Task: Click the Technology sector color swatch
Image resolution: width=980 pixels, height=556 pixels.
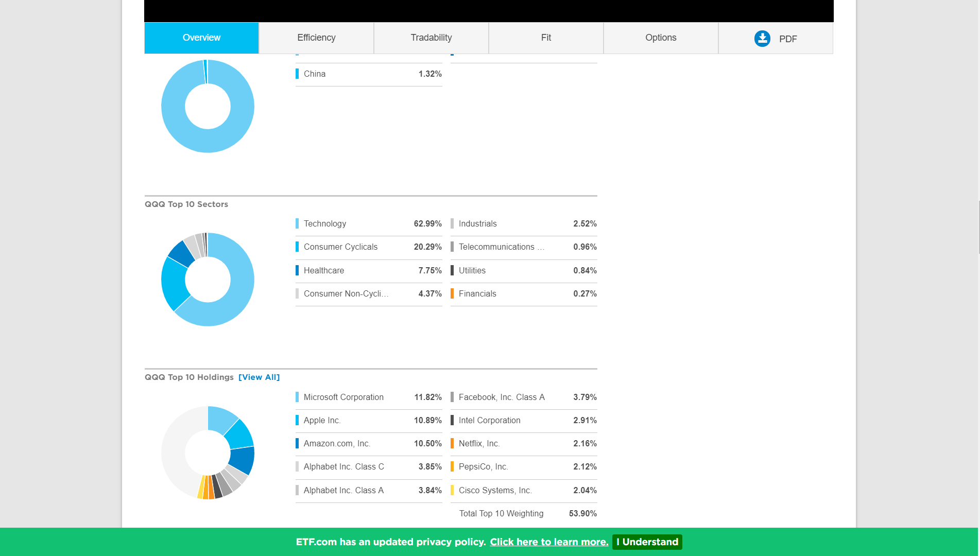Action: click(297, 223)
